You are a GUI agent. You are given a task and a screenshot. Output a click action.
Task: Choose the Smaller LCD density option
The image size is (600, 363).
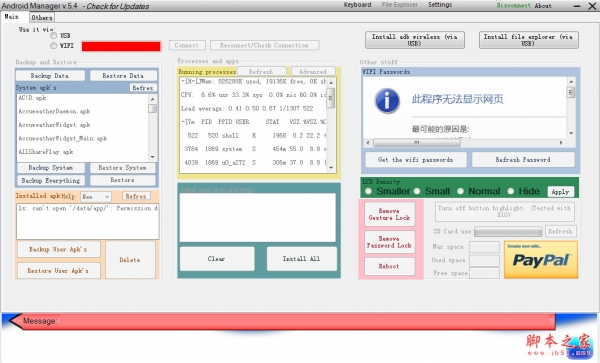(x=368, y=191)
